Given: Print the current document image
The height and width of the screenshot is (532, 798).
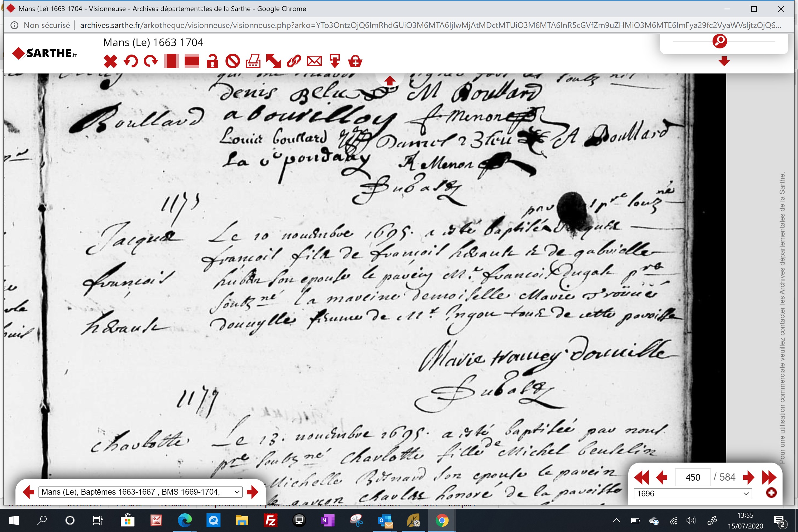Looking at the screenshot, I should [253, 62].
